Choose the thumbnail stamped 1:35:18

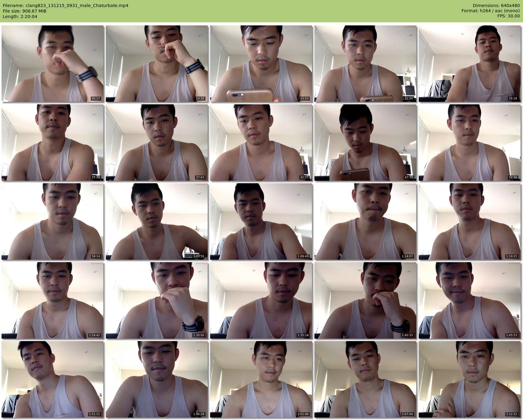tap(261, 300)
